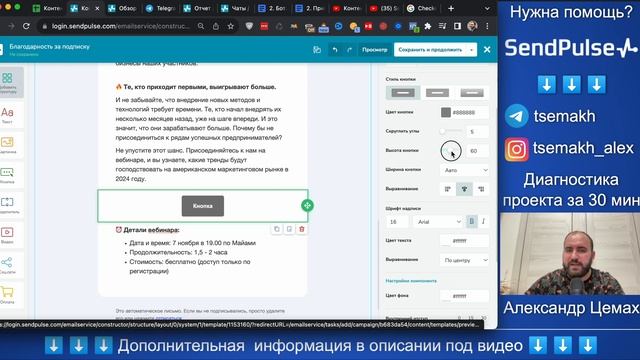Open Chrome extensions puzzle icon
The width and height of the screenshot is (640, 360).
pos(428,26)
